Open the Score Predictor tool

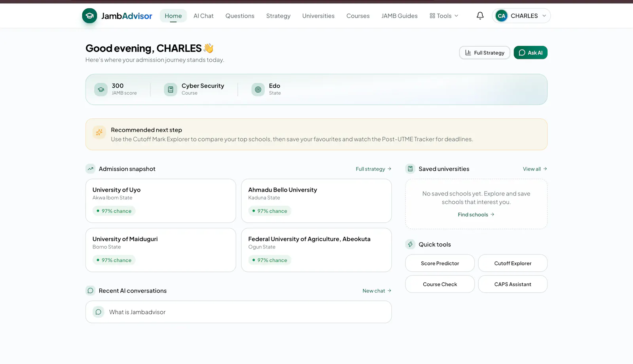point(440,263)
